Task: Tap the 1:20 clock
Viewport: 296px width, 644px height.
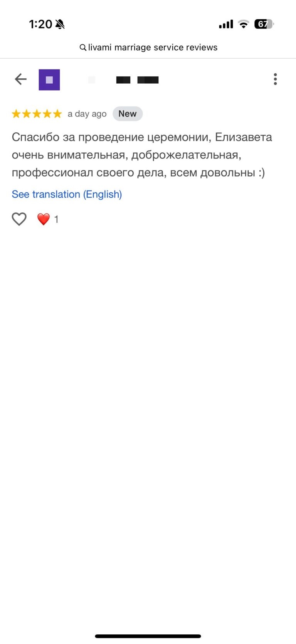Action: tap(40, 24)
